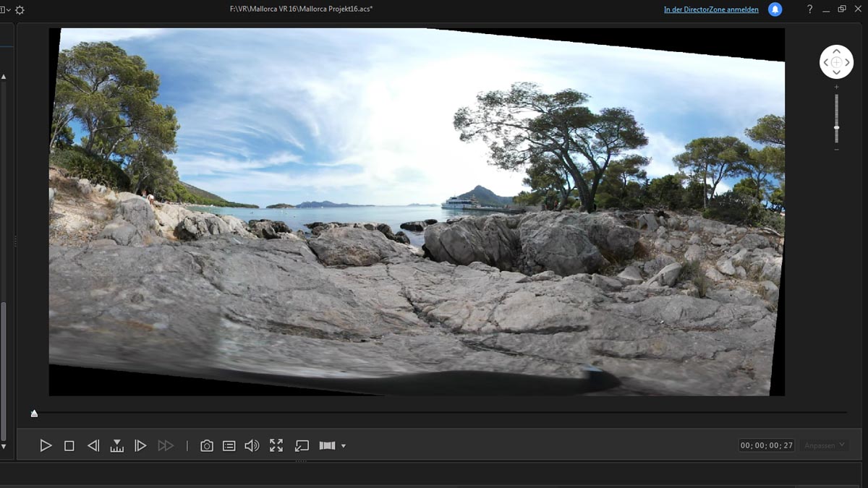Open settings via the gear icon
This screenshot has height=488, width=868.
tap(20, 10)
